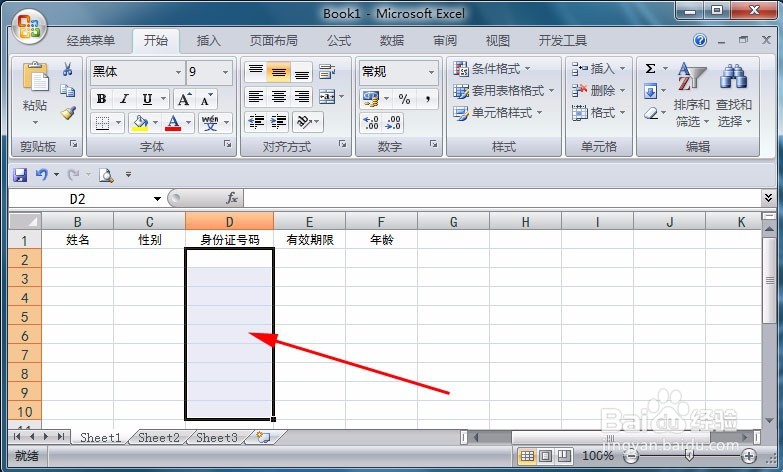783x472 pixels.
Task: Click merge and center icon
Action: click(327, 96)
